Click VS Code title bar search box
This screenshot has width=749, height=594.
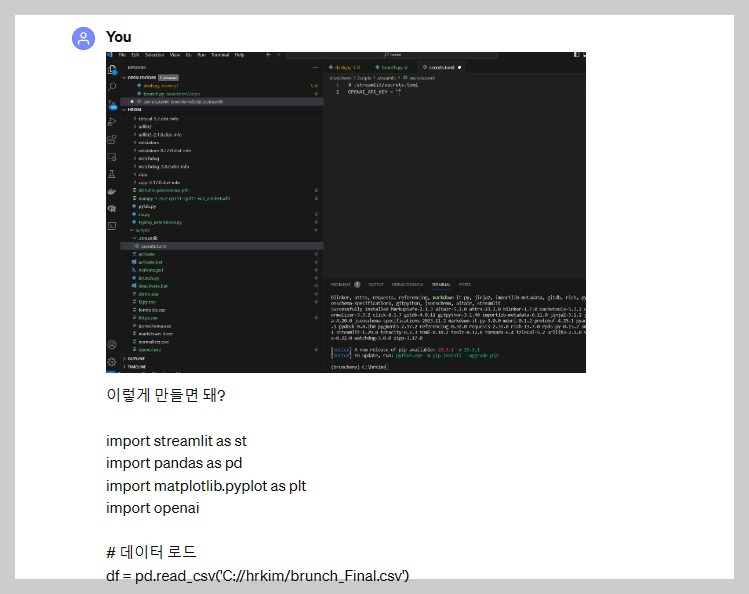392,55
